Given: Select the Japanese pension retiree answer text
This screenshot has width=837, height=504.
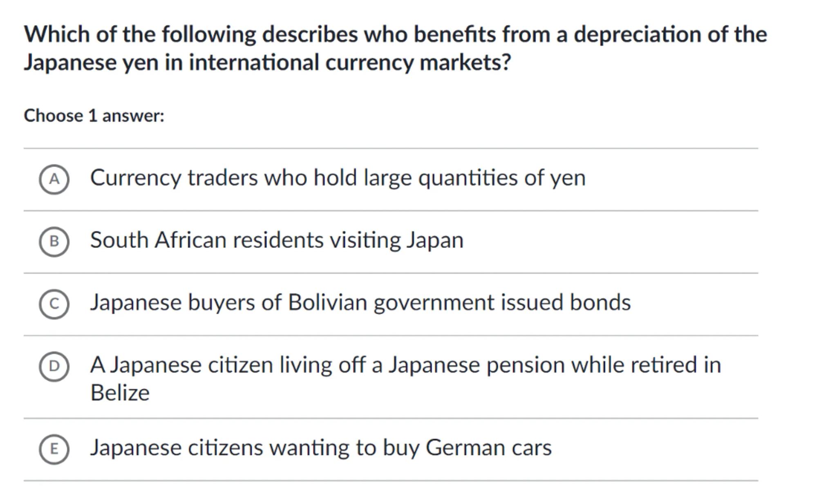Looking at the screenshot, I should point(405,365).
